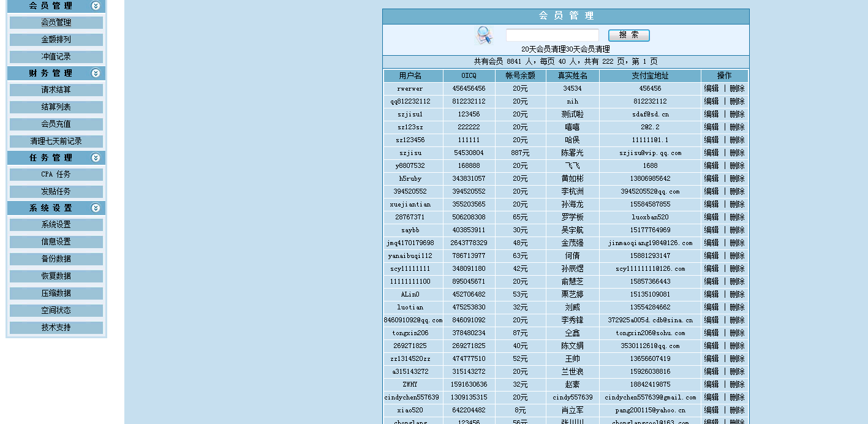868x424 pixels.
Task: Click the 帐号余额 column header
Action: 520,76
